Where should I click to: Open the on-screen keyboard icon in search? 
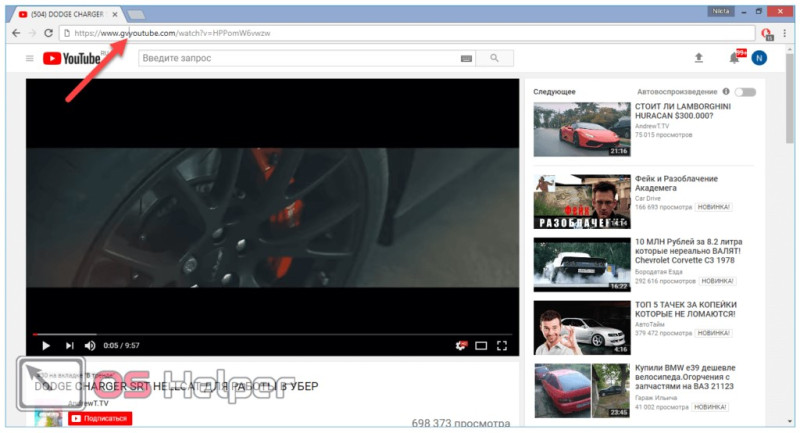(x=466, y=59)
